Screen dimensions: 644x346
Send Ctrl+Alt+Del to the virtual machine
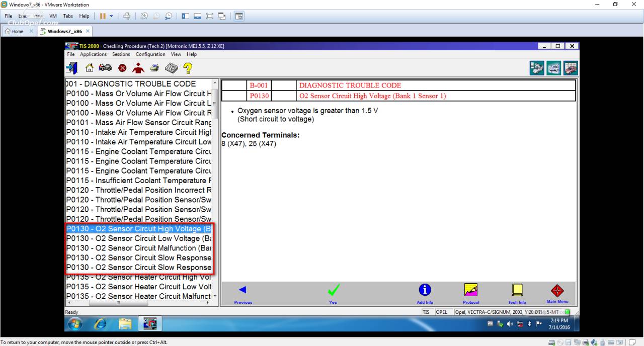[x=127, y=16]
